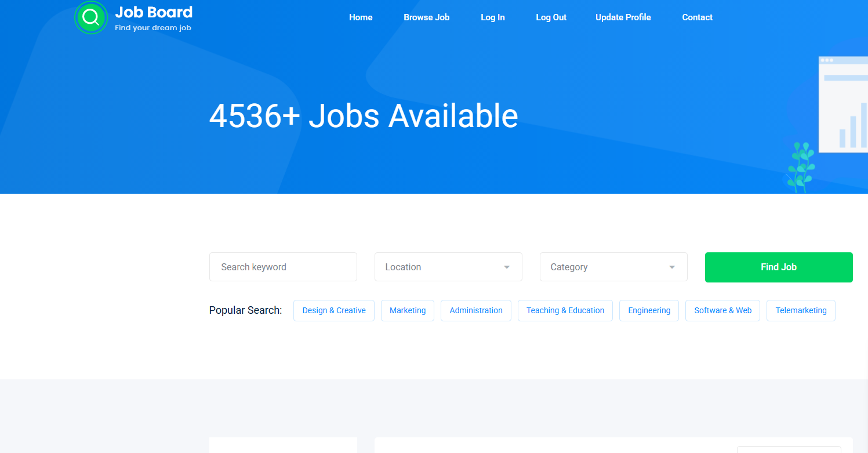This screenshot has height=453, width=868.
Task: Open the Browse Job page
Action: 426,17
